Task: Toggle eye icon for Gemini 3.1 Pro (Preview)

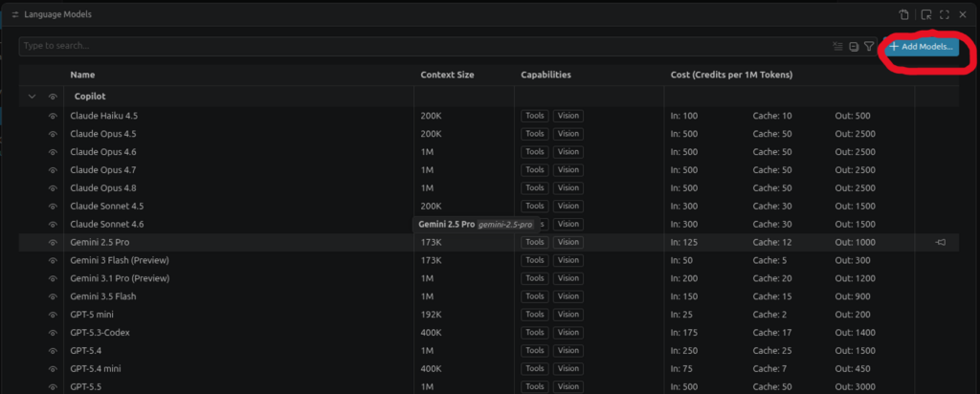Action: (x=54, y=278)
